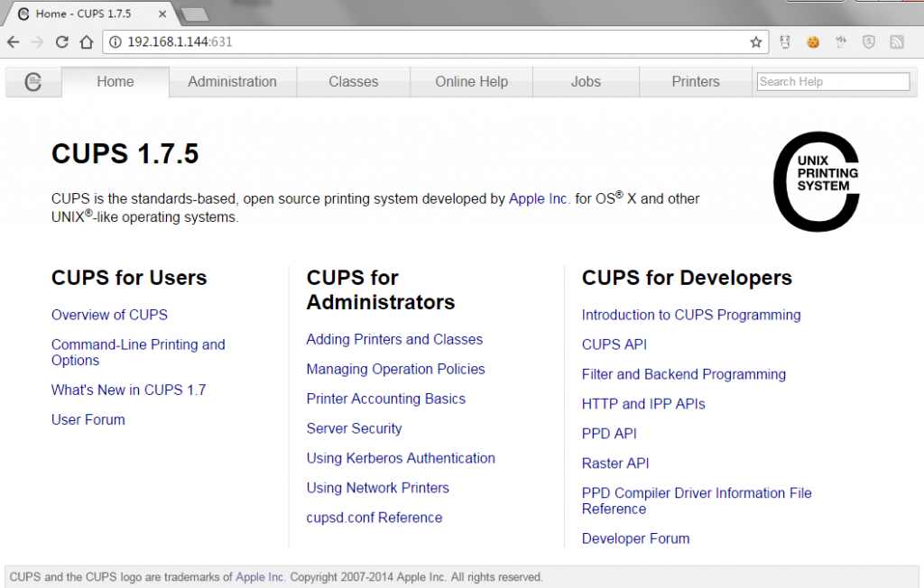Follow the Apple Inc. link in description
924x588 pixels.
click(540, 199)
